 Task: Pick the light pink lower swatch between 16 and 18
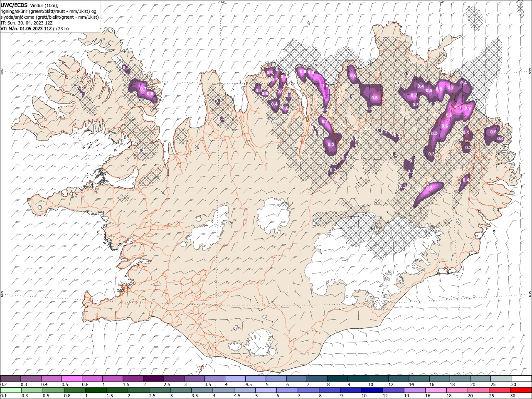[x=436, y=390]
